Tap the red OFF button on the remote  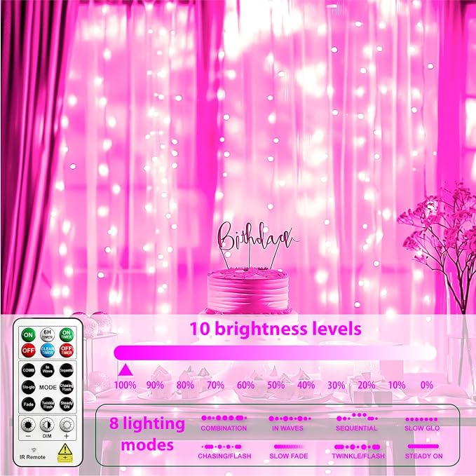coord(28,351)
